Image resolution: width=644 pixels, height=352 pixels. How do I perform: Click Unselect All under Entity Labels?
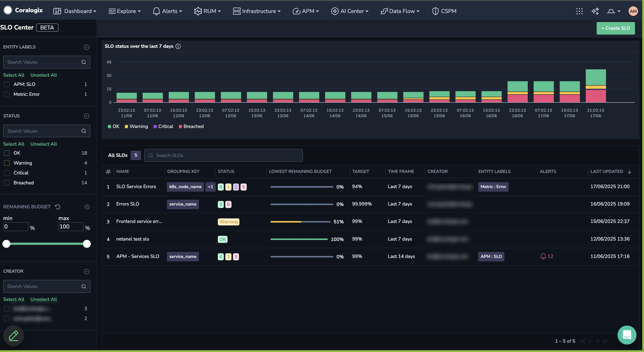click(44, 75)
